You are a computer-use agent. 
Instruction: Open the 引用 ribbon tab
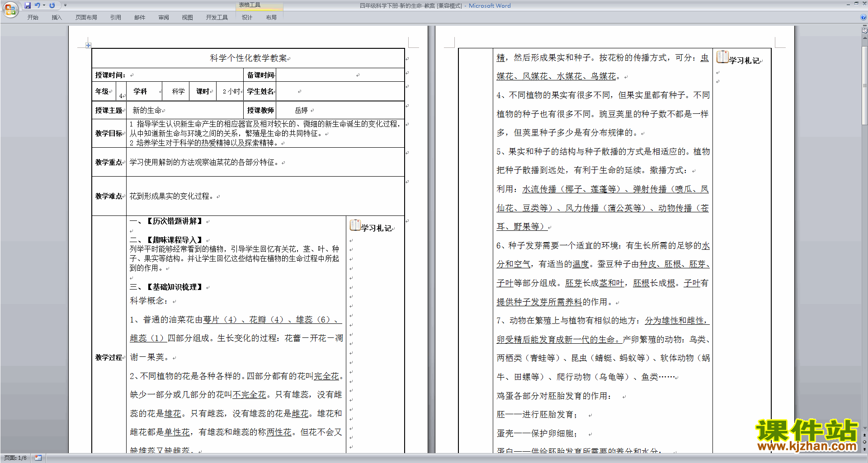click(116, 17)
